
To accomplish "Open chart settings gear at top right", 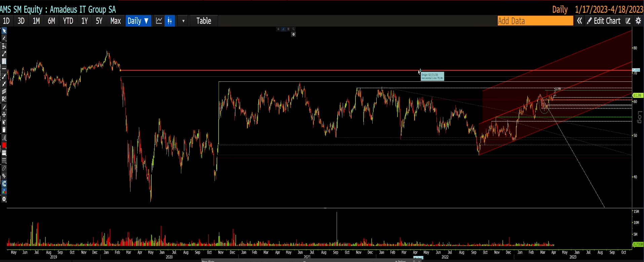I will (x=638, y=21).
